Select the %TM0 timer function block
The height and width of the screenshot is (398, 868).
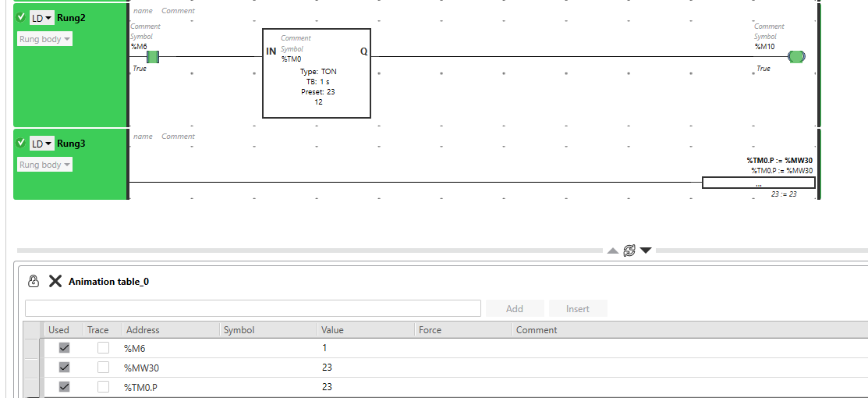[x=317, y=73]
